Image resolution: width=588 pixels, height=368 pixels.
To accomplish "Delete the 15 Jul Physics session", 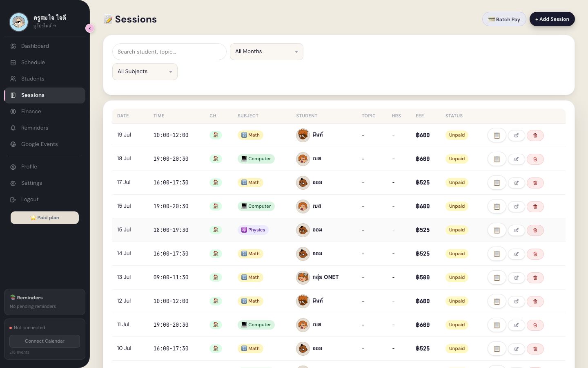I will [535, 230].
